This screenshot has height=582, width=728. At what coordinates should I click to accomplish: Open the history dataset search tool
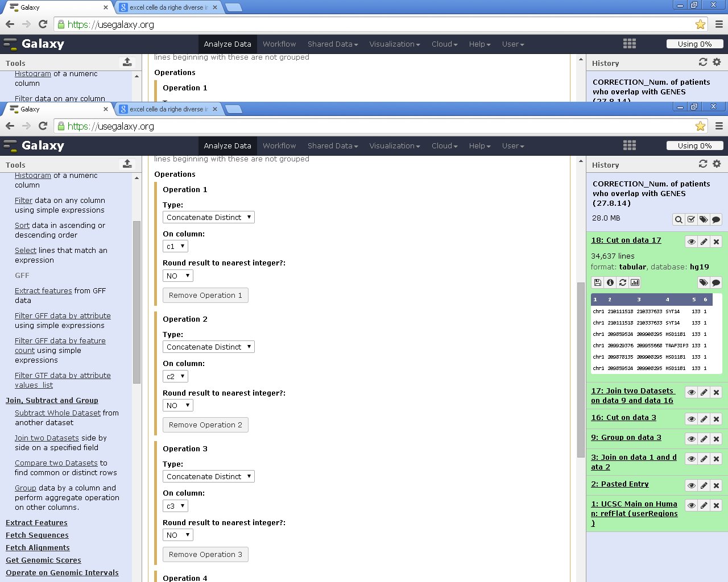pyautogui.click(x=679, y=219)
